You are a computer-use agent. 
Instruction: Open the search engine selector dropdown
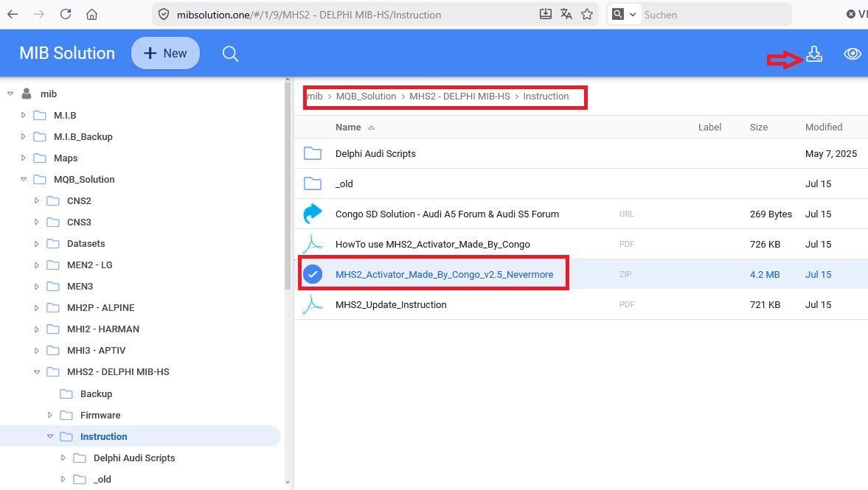[625, 15]
